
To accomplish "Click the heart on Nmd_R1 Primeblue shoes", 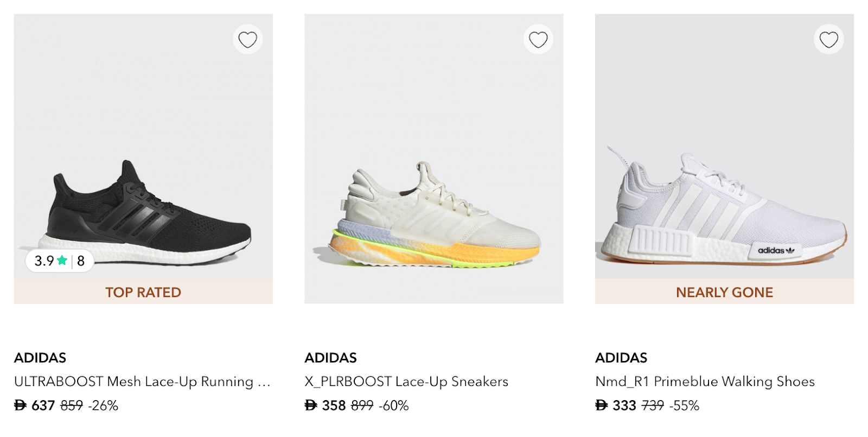I will [828, 40].
